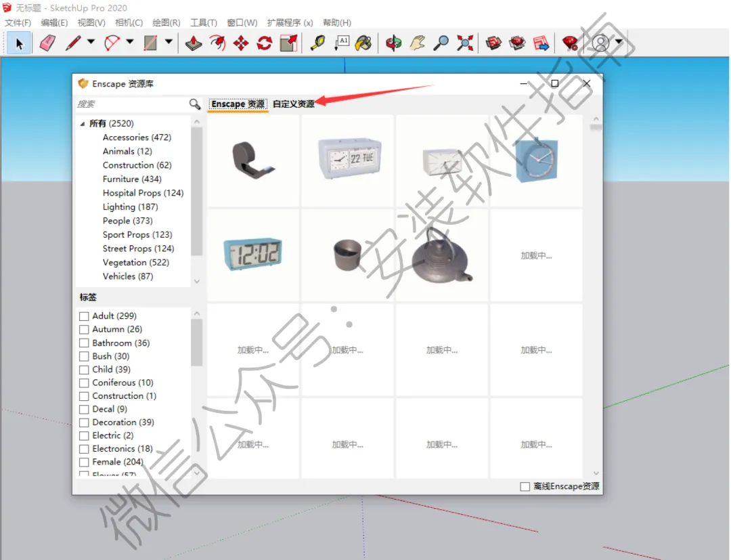Viewport: 731px width, 560px height.
Task: Open the 3D Warehouse icon
Action: point(493,43)
